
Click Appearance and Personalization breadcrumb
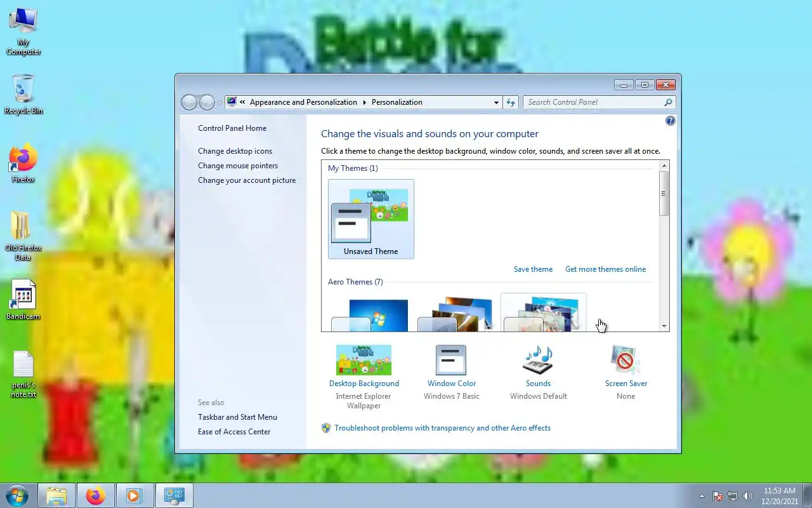[x=303, y=102]
